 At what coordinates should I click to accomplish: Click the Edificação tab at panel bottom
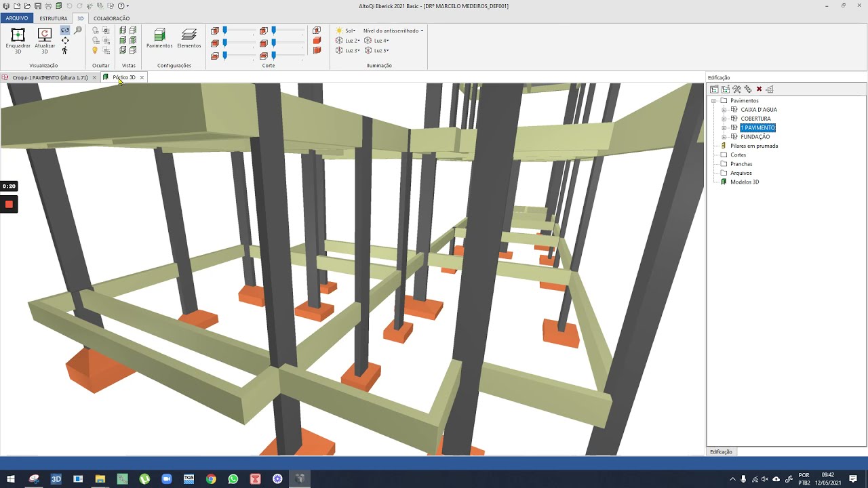point(721,451)
